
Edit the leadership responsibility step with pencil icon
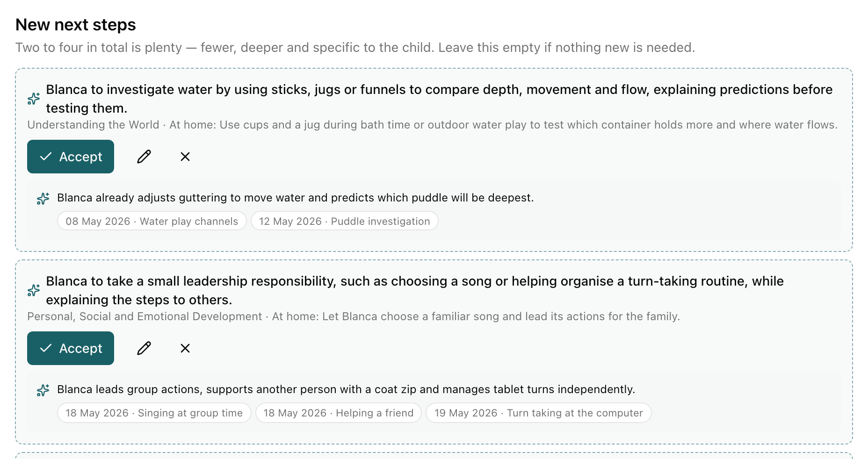click(x=144, y=348)
